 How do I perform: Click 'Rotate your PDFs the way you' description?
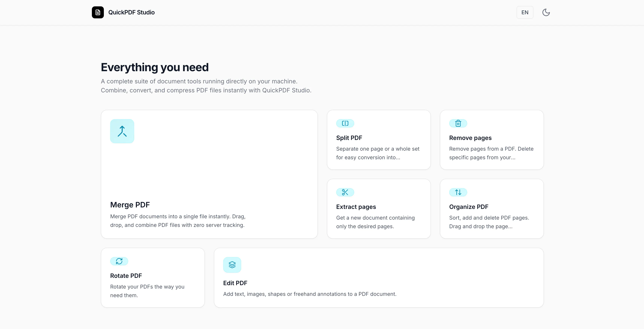[x=147, y=291]
